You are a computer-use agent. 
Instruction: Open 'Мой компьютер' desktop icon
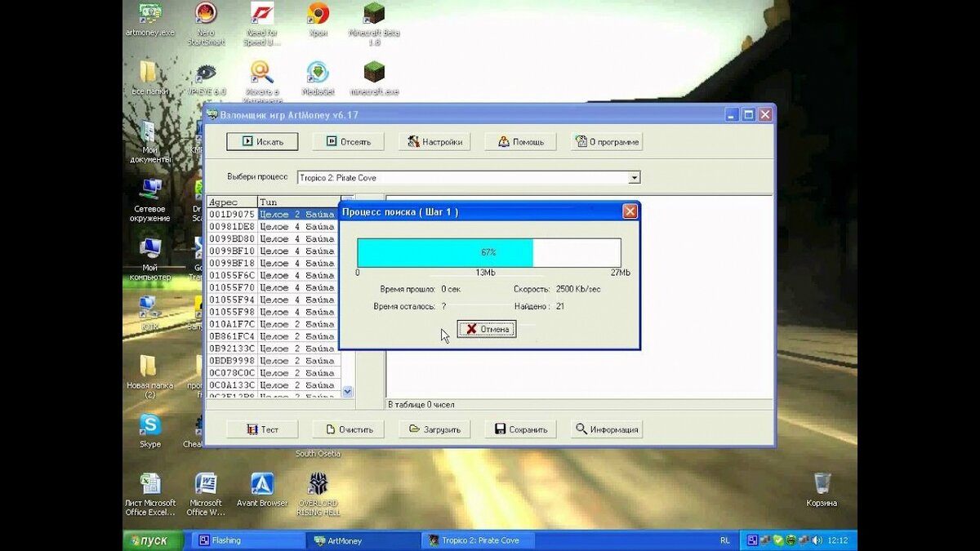pos(149,260)
